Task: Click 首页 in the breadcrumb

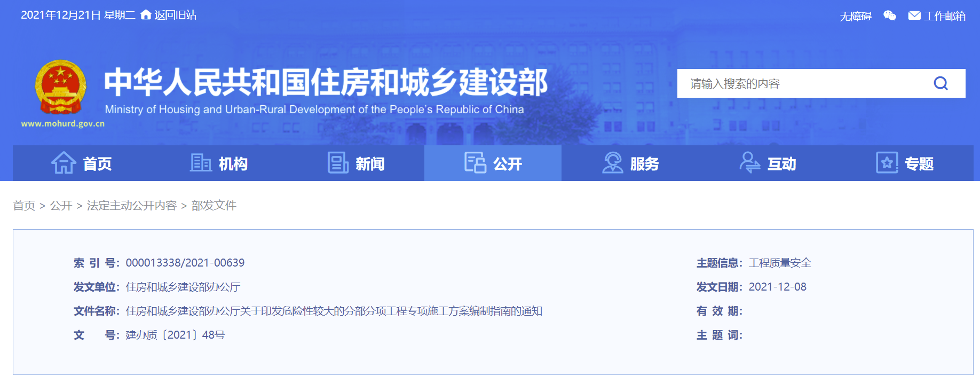Action: (x=24, y=206)
